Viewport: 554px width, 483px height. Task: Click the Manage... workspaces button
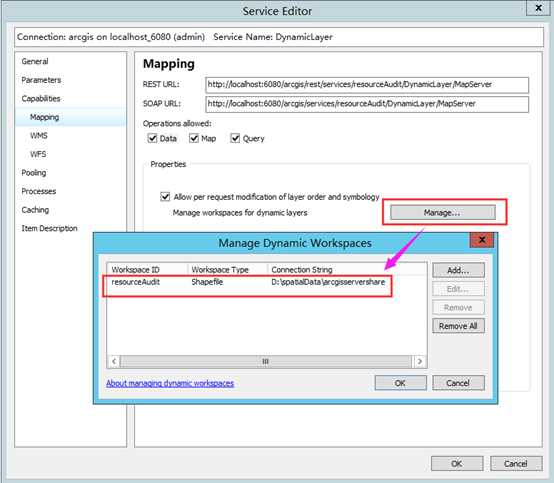(x=443, y=212)
